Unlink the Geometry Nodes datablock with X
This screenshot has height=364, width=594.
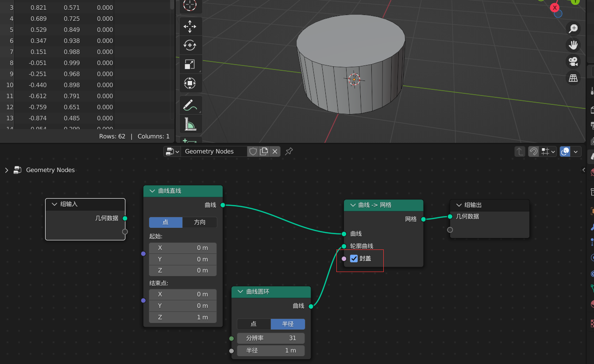[x=275, y=151]
